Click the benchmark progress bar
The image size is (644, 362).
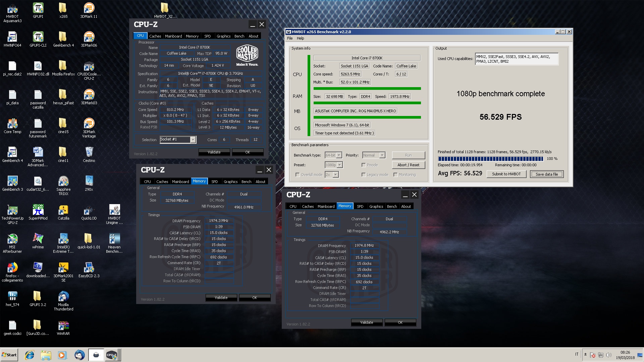(x=490, y=159)
